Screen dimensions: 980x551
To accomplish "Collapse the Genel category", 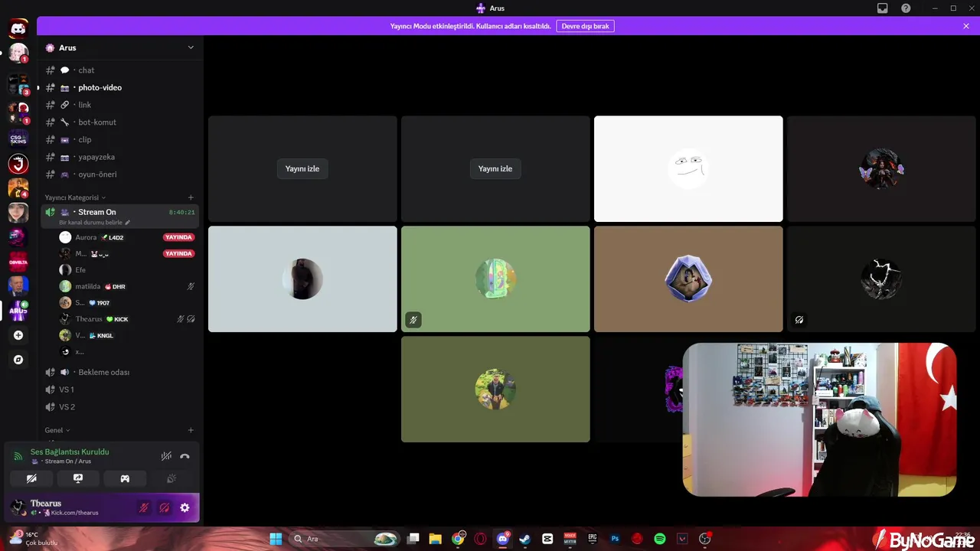I will pos(57,430).
